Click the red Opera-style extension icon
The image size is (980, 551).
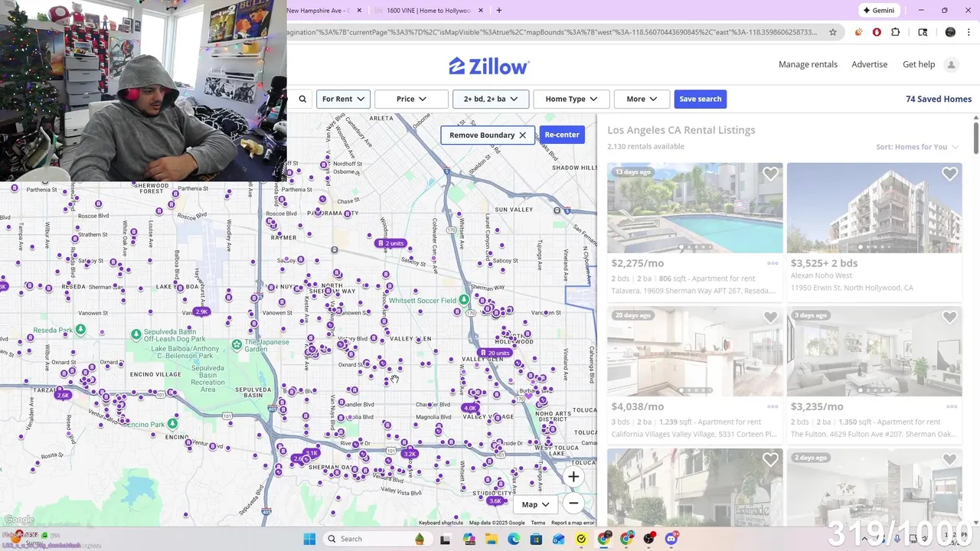coord(877,32)
